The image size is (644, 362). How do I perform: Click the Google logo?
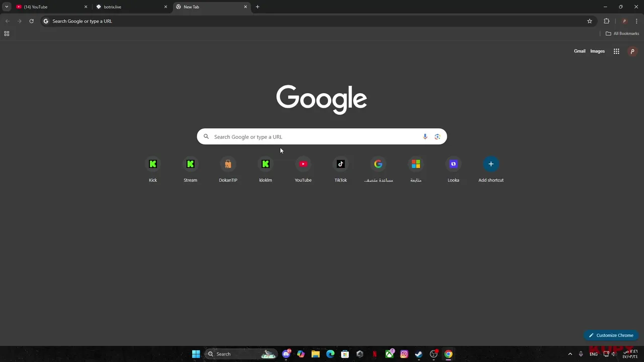tap(321, 99)
